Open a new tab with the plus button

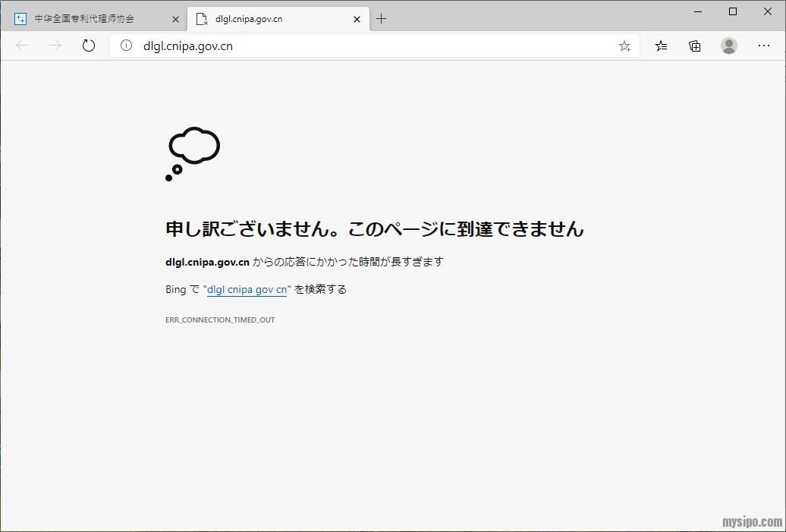pos(381,19)
